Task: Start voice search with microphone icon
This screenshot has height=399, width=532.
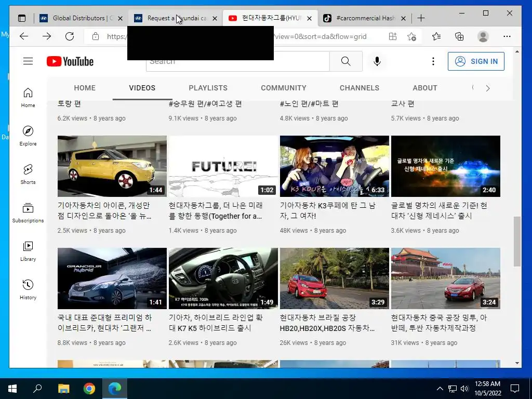Action: click(377, 61)
